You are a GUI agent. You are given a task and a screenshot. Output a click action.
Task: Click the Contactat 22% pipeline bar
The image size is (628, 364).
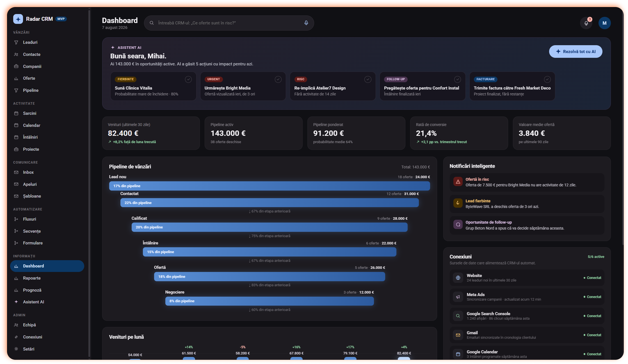point(270,203)
